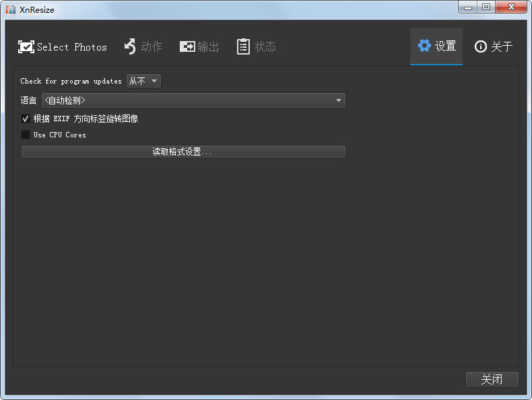Open the 语言 <自动检测> dropdown
The image size is (532, 400).
coord(193,100)
